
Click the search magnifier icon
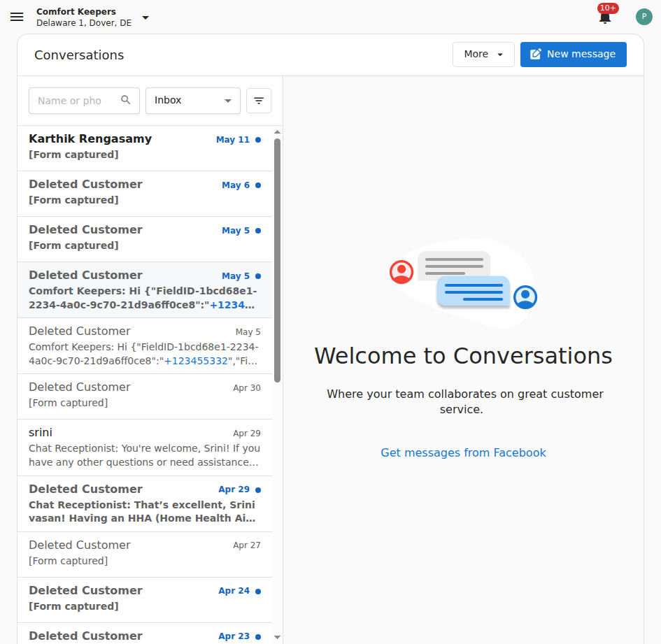tap(126, 100)
